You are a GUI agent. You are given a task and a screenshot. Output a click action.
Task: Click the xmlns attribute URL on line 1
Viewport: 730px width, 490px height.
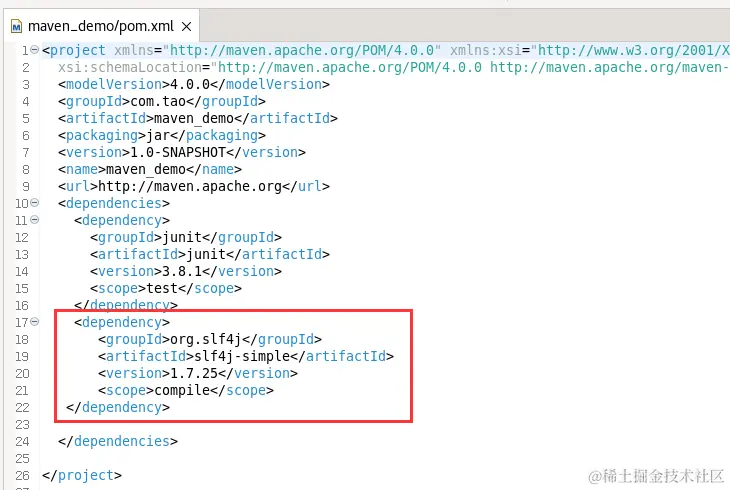pos(302,50)
